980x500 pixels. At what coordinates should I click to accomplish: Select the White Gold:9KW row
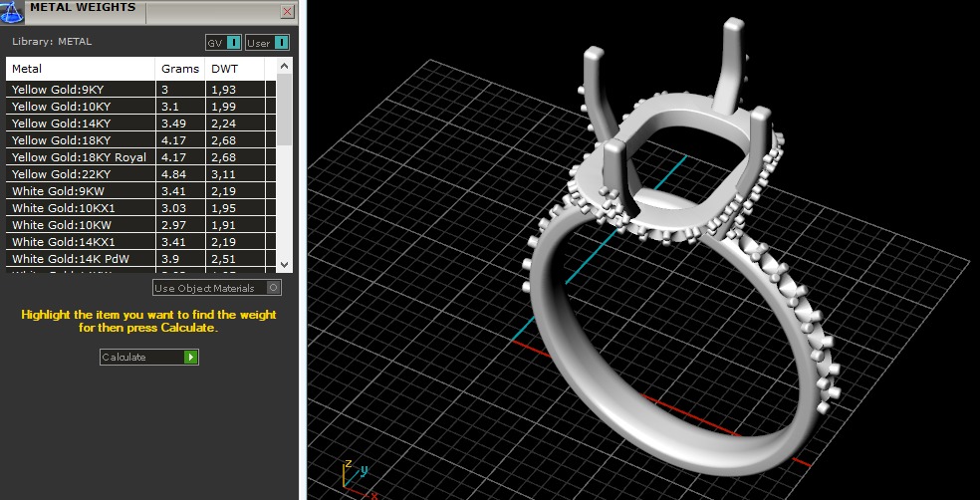141,190
